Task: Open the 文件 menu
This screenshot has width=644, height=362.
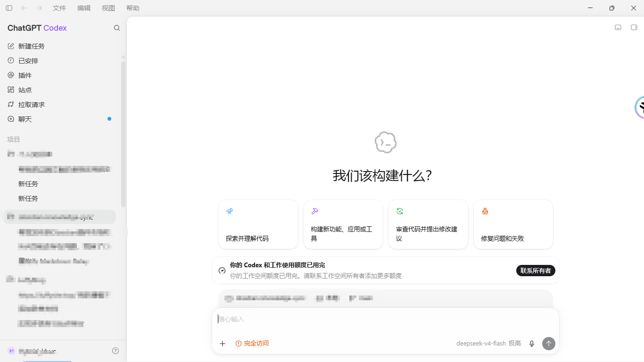Action: (x=59, y=8)
